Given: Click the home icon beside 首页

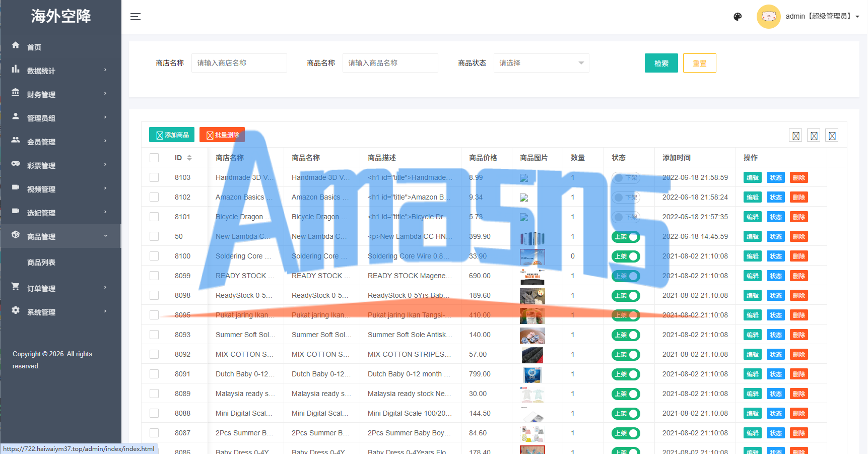Looking at the screenshot, I should pos(16,45).
